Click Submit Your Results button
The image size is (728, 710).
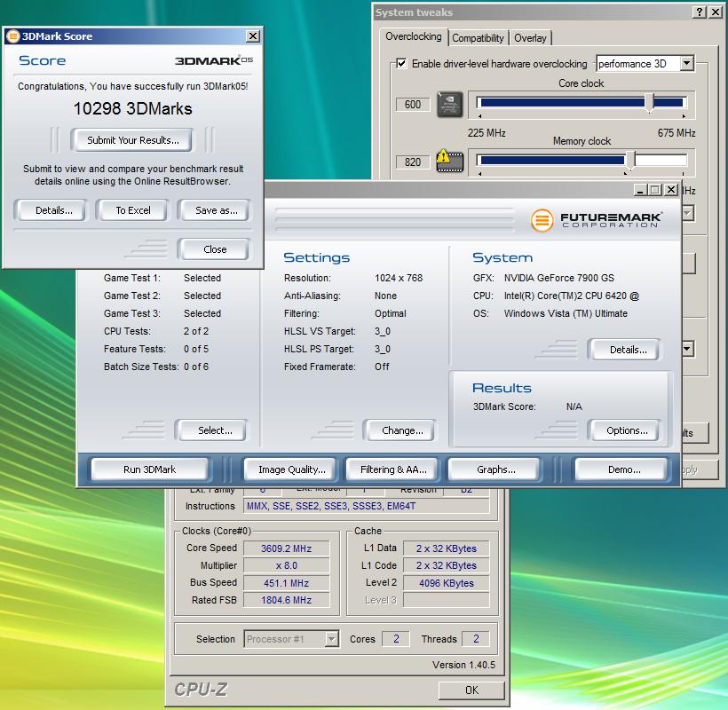pyautogui.click(x=133, y=140)
